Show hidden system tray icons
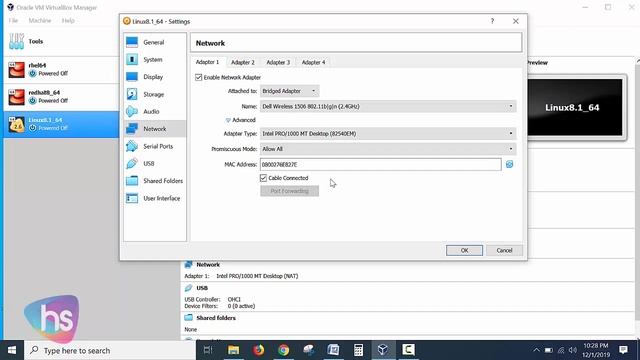The image size is (640, 360). click(x=536, y=350)
